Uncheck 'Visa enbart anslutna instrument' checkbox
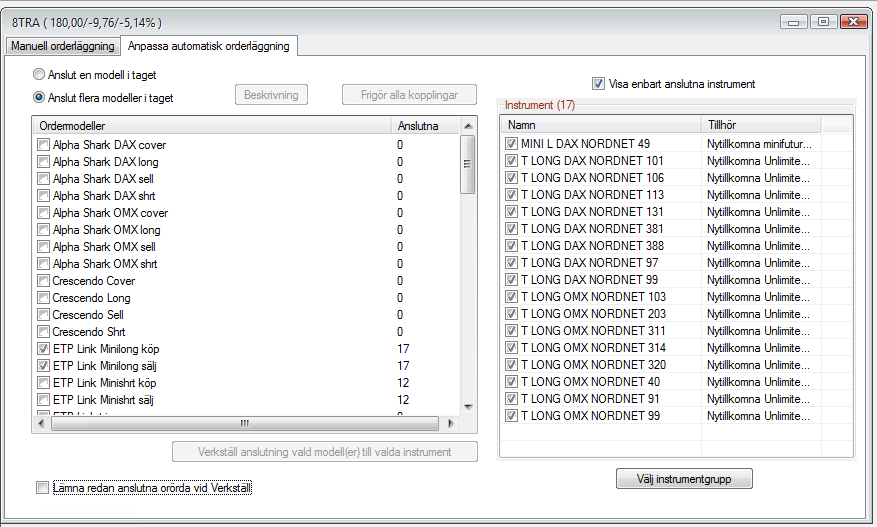Image resolution: width=877 pixels, height=527 pixels. pos(599,84)
